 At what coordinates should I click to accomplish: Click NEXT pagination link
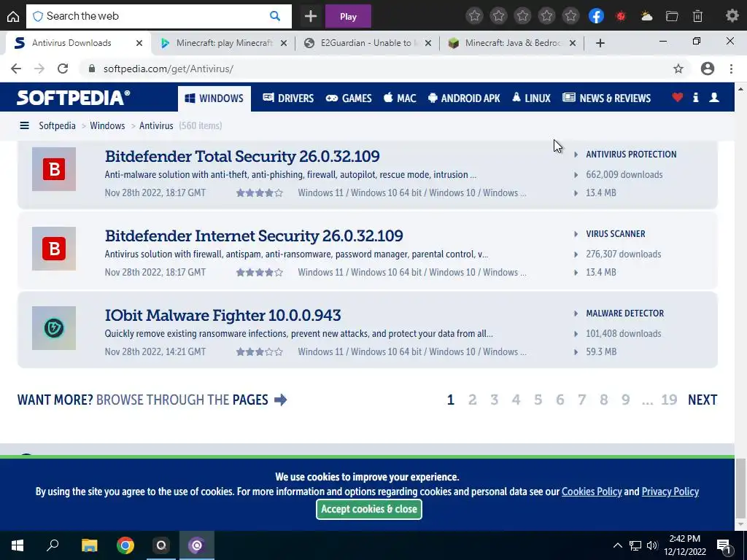(x=703, y=400)
